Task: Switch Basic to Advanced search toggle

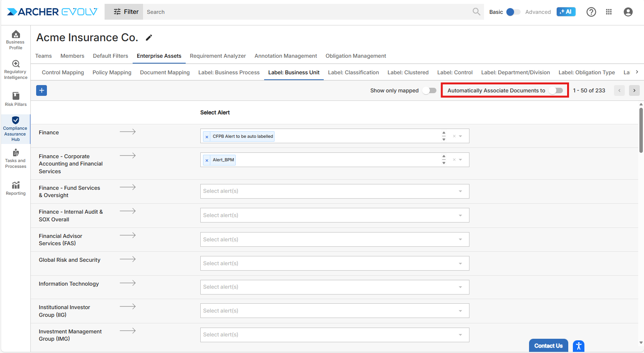Action: coord(513,12)
